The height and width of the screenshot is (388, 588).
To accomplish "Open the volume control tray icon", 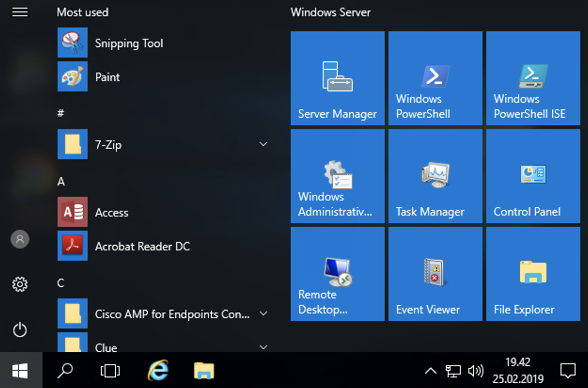I will pos(476,371).
